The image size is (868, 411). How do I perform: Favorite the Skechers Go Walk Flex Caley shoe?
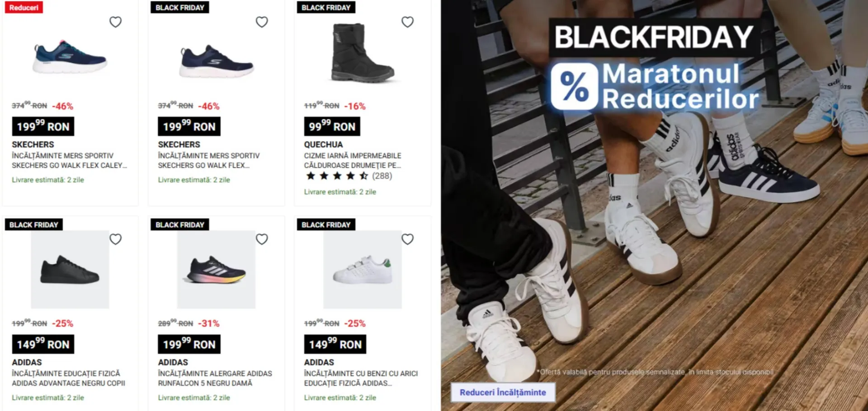(116, 22)
